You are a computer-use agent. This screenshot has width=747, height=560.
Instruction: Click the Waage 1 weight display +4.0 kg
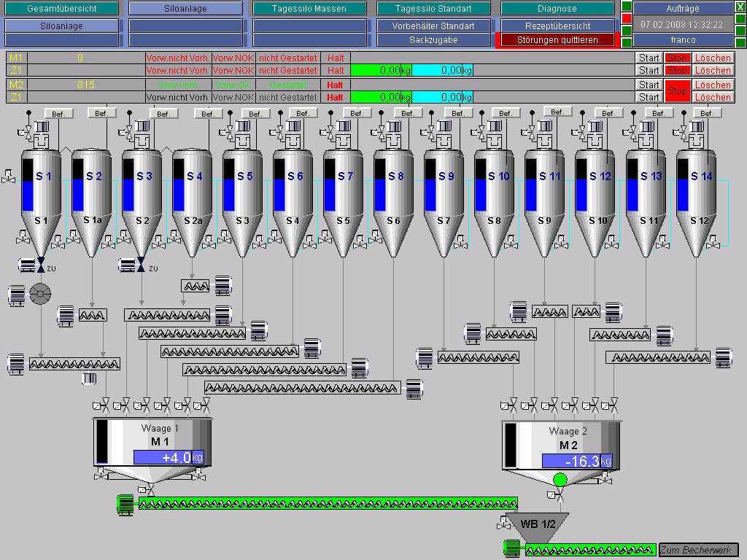[x=168, y=457]
